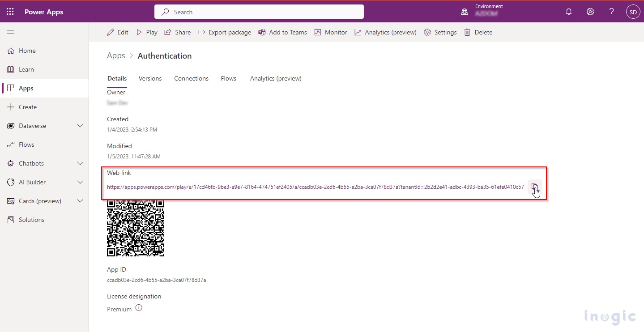
Task: Click the notifications bell icon
Action: point(569,12)
